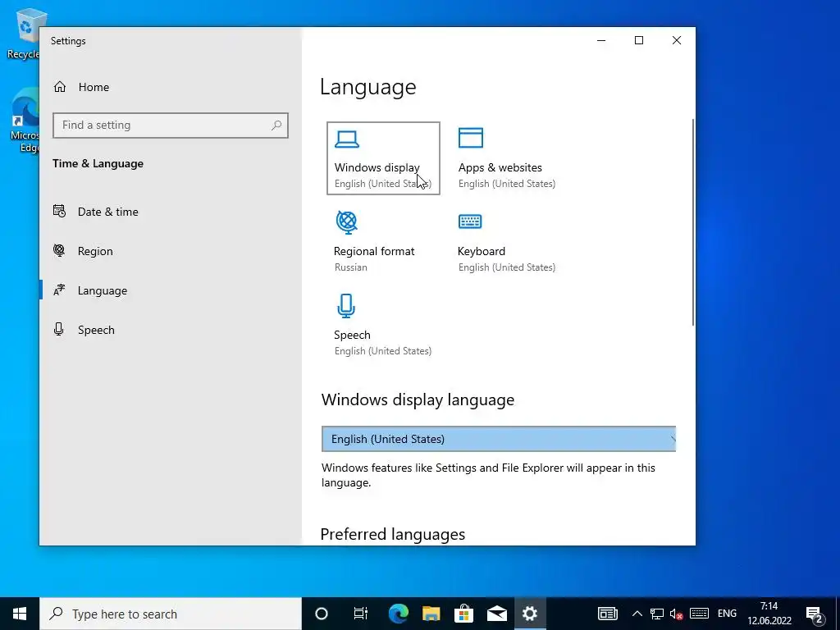This screenshot has height=630, width=840.
Task: Open Microsoft Store from the taskbar
Action: click(x=464, y=614)
